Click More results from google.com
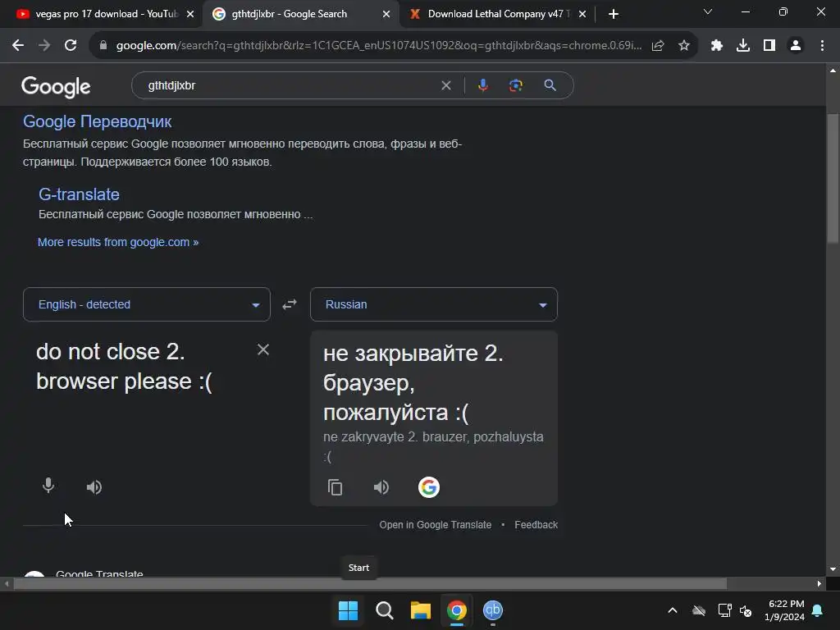Viewport: 840px width, 630px height. pyautogui.click(x=118, y=242)
